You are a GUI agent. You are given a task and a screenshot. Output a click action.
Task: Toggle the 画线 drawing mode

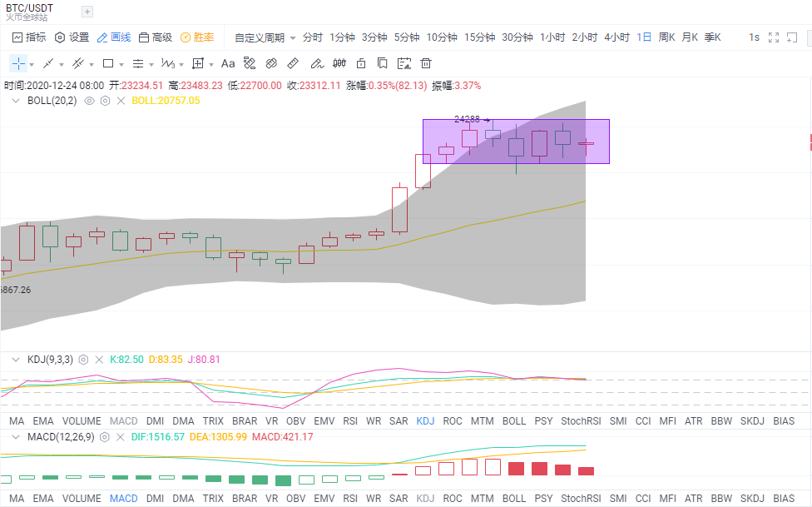[x=114, y=37]
